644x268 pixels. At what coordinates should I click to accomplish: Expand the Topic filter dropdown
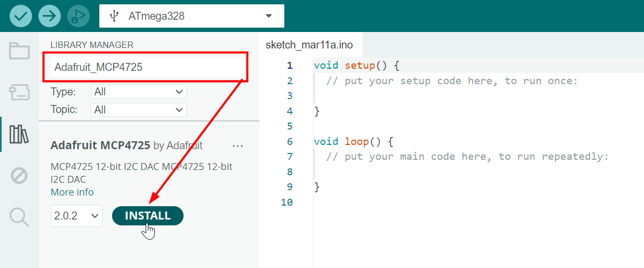(x=139, y=110)
